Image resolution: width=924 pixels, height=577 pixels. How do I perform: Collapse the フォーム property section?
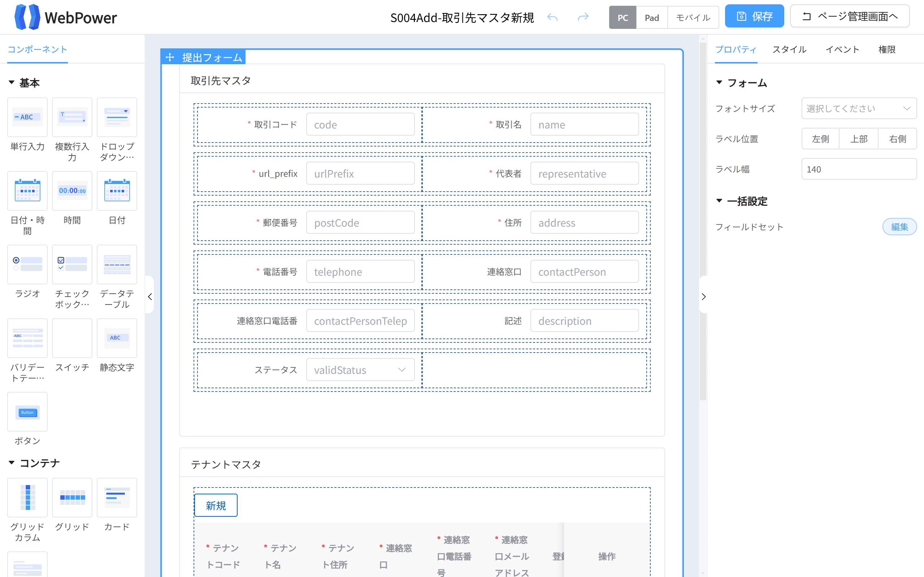[x=719, y=82]
